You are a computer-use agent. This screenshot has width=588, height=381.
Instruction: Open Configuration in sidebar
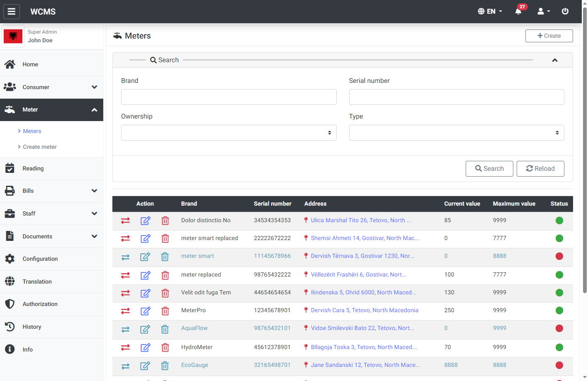(x=51, y=259)
